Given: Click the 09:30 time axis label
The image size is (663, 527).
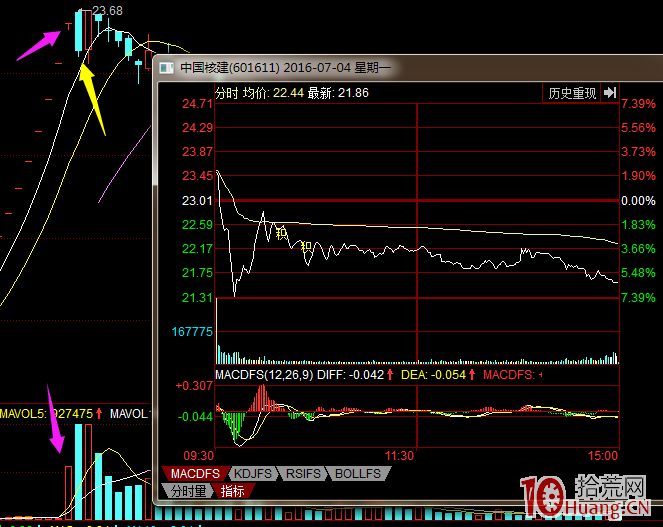Looking at the screenshot, I should (198, 456).
